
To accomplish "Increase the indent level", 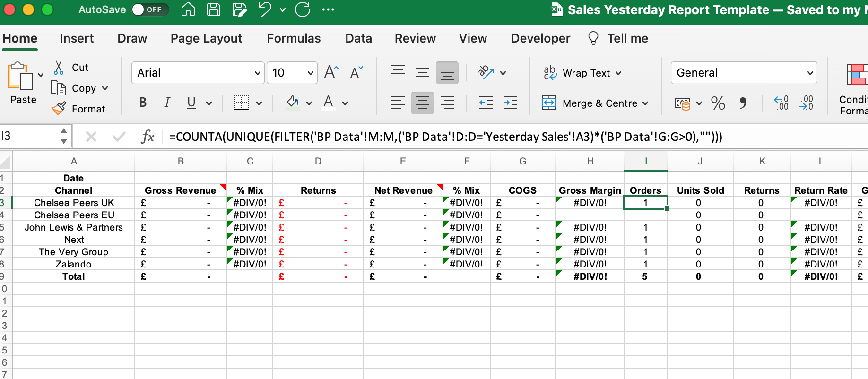I will 511,103.
